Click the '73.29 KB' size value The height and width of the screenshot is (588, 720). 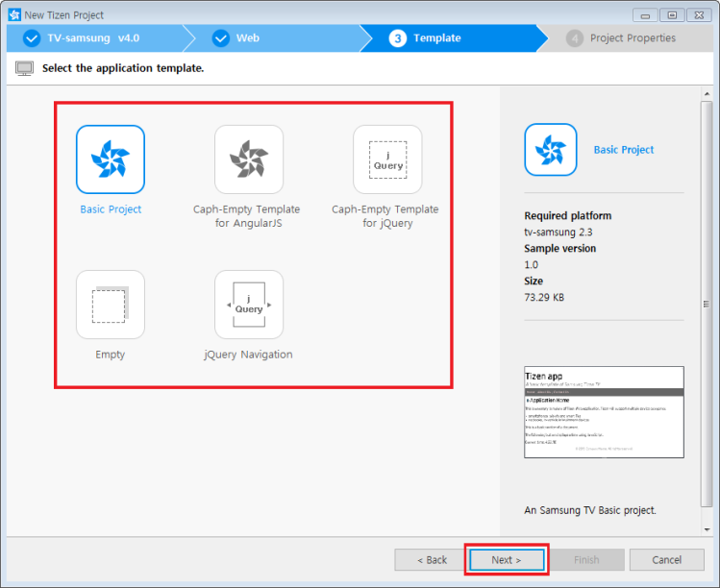[544, 297]
